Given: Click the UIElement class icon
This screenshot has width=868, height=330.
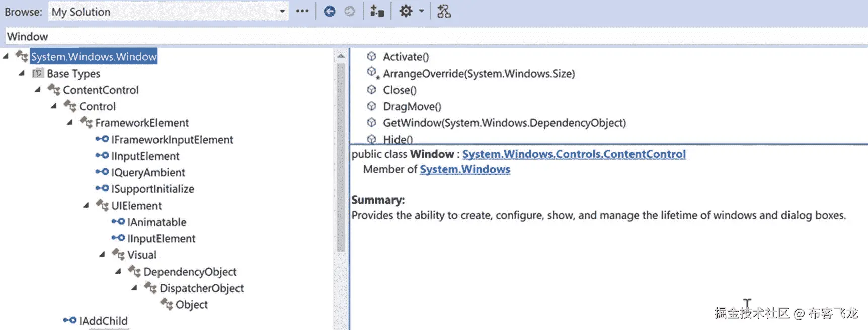Looking at the screenshot, I should (103, 205).
